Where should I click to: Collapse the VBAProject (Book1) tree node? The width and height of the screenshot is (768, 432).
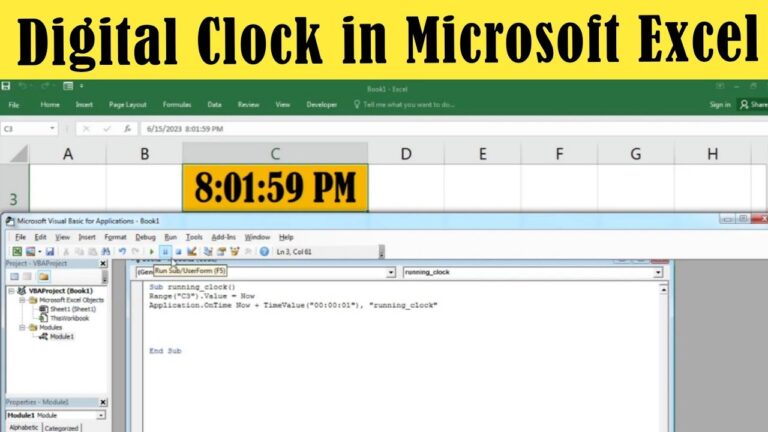tap(11, 290)
